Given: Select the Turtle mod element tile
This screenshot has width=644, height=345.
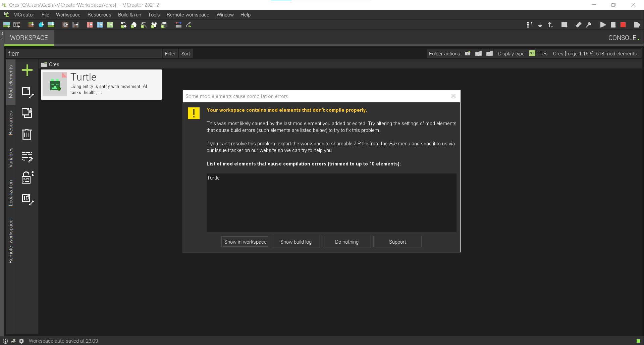Looking at the screenshot, I should [101, 85].
